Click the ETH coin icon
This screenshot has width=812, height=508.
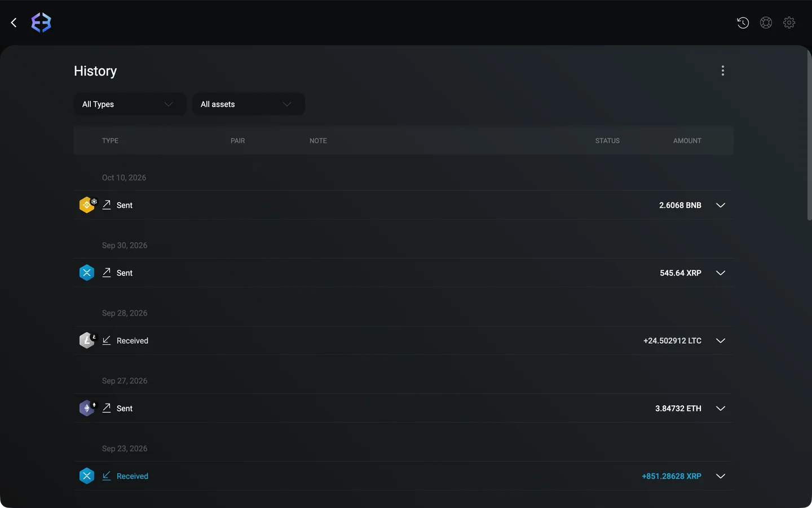(87, 408)
